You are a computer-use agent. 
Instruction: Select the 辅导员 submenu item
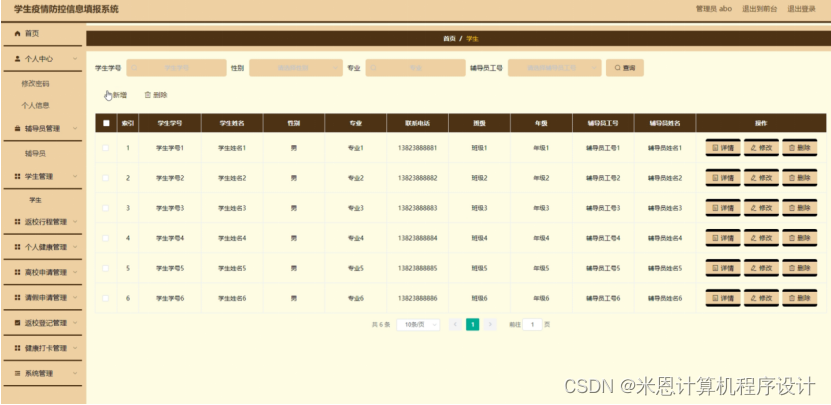(36, 154)
